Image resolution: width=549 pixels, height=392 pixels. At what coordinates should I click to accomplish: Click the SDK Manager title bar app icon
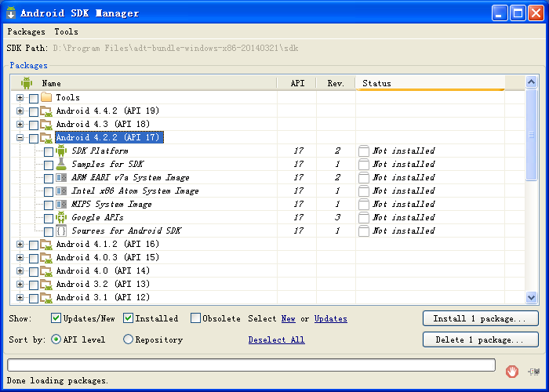[11, 13]
